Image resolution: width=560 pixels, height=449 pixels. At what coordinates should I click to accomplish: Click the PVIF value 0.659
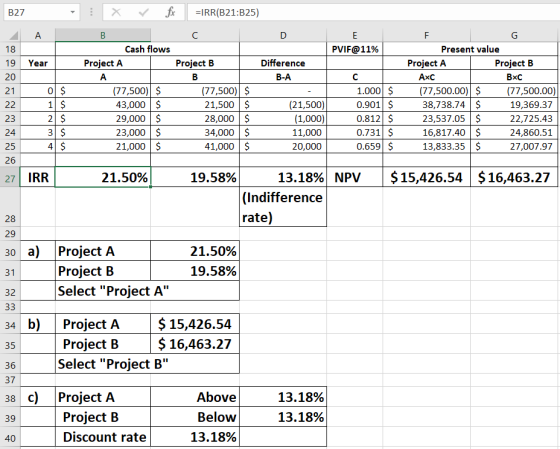(354, 146)
